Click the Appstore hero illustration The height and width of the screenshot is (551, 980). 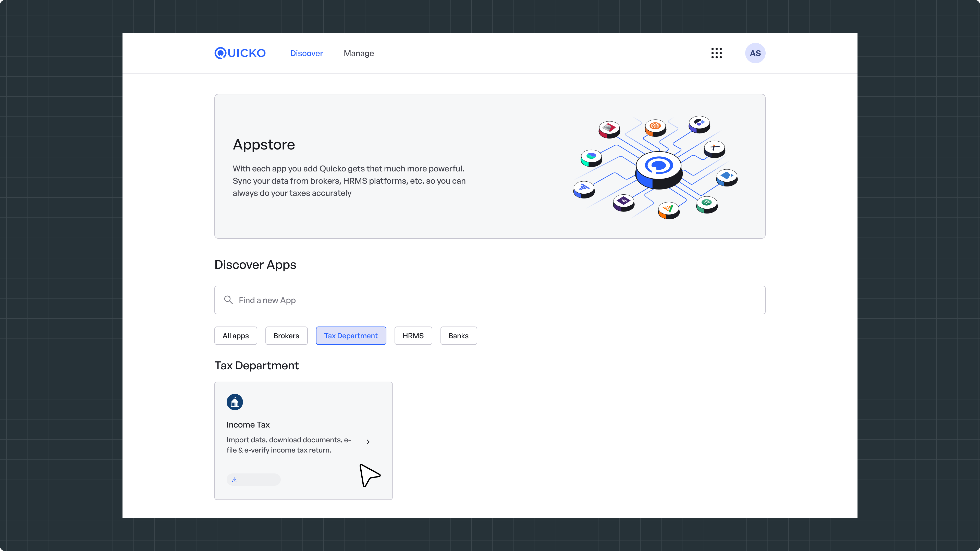[x=655, y=167]
